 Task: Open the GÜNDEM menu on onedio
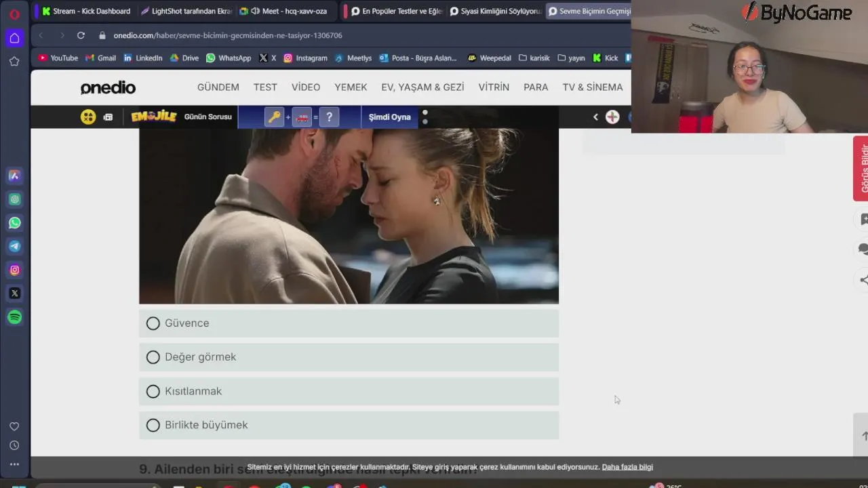pyautogui.click(x=218, y=87)
